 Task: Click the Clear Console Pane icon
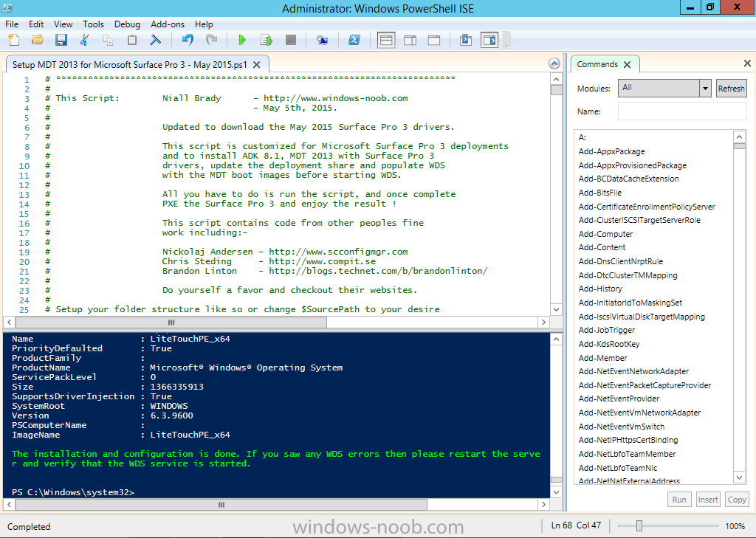point(155,40)
